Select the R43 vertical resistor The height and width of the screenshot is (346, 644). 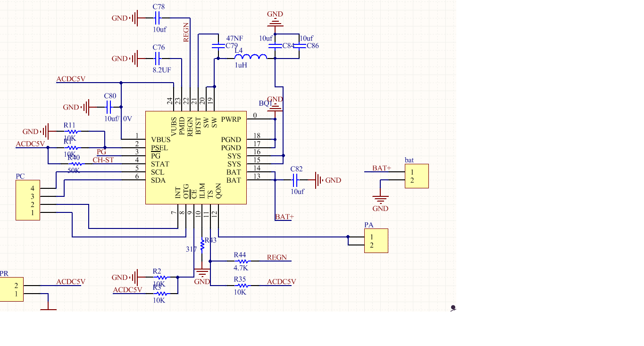click(202, 244)
